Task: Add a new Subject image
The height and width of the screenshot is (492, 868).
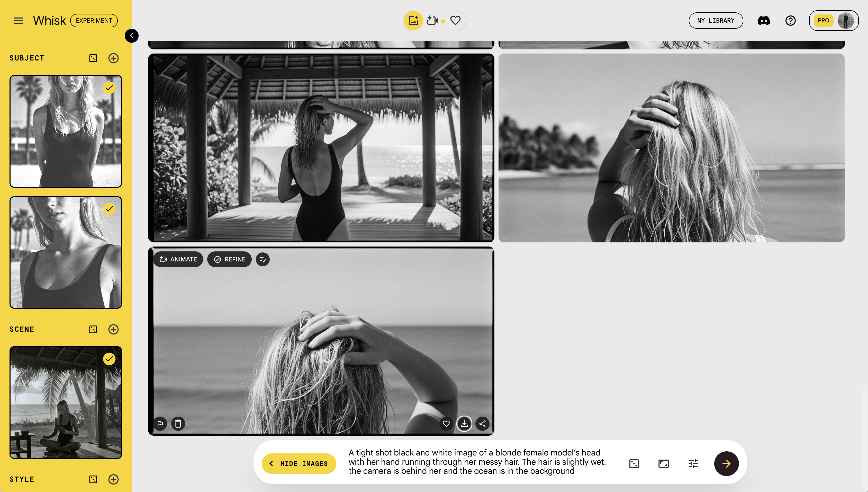Action: click(x=113, y=58)
